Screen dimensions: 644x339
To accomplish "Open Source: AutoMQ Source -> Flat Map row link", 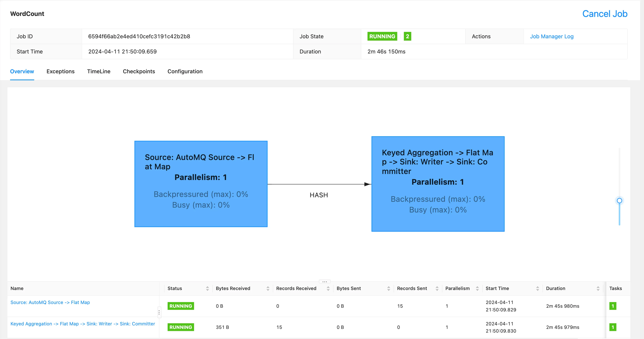I will pyautogui.click(x=50, y=302).
